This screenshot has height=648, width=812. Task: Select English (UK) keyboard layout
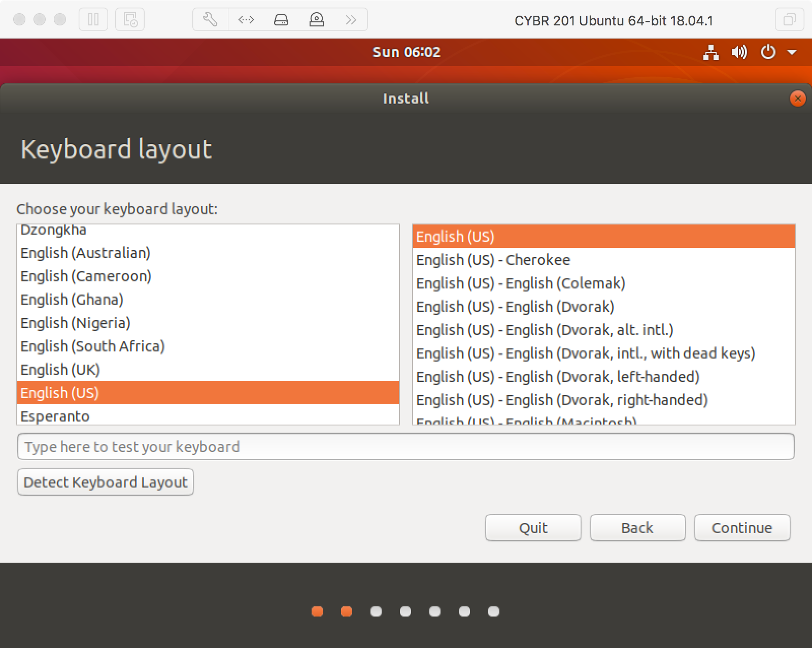(x=60, y=370)
